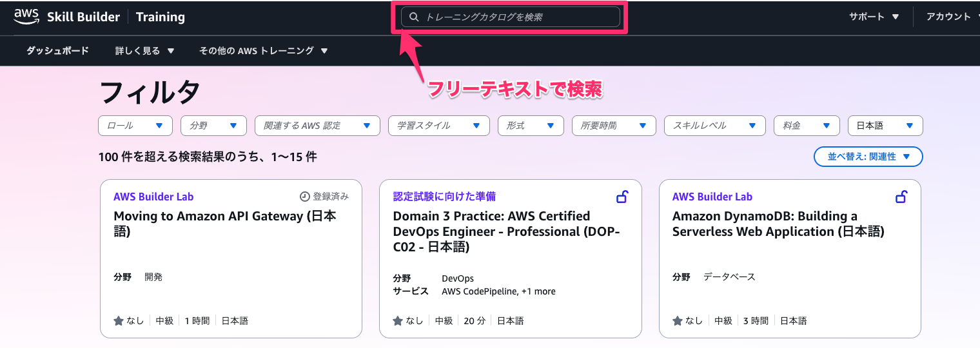980x348 pixels.
Task: Open the 形式 filter dropdown
Action: (531, 126)
